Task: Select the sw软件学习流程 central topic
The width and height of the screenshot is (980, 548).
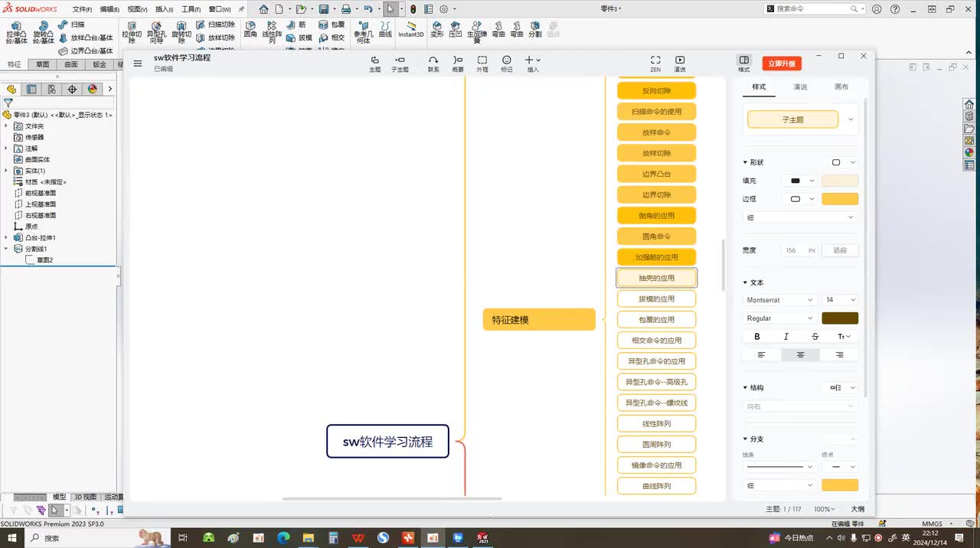Action: coord(387,442)
